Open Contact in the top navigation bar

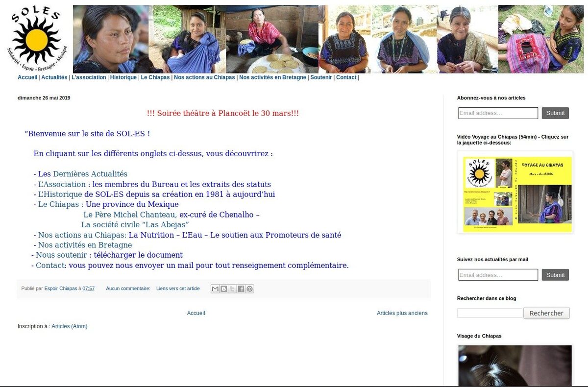click(346, 77)
